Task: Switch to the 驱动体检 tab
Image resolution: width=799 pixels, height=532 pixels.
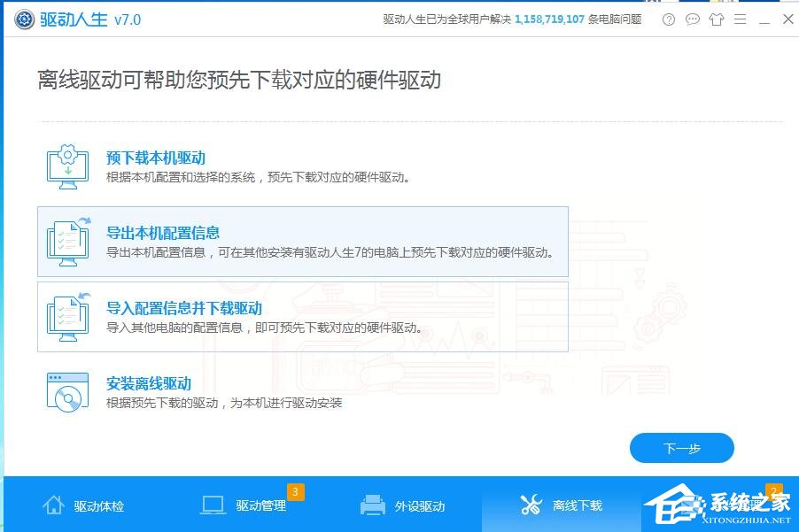Action: 84,505
